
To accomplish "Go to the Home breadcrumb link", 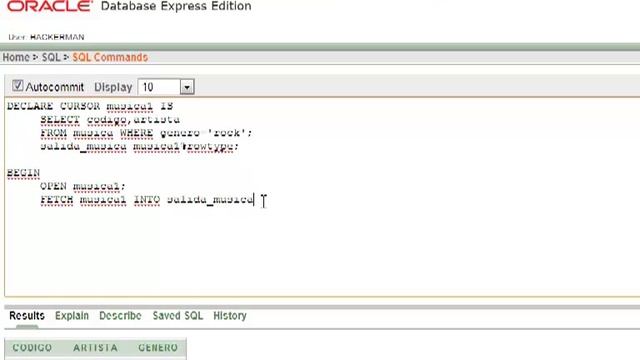I will [16, 57].
